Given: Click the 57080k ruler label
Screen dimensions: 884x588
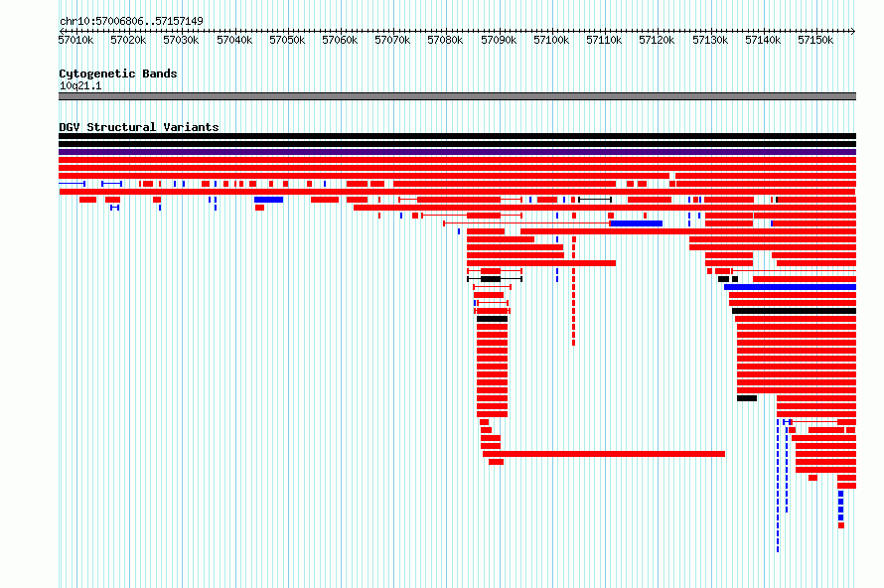Looking at the screenshot, I should point(445,40).
